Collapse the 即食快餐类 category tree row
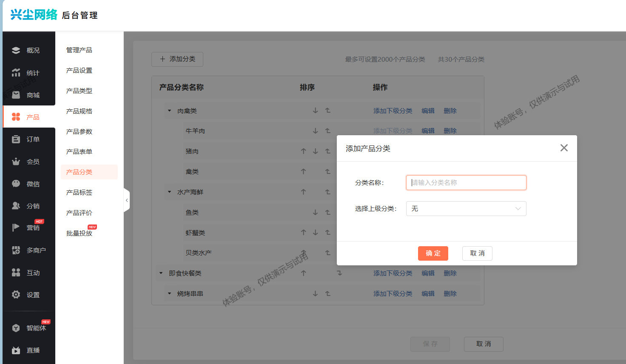626x364 pixels. 161,273
